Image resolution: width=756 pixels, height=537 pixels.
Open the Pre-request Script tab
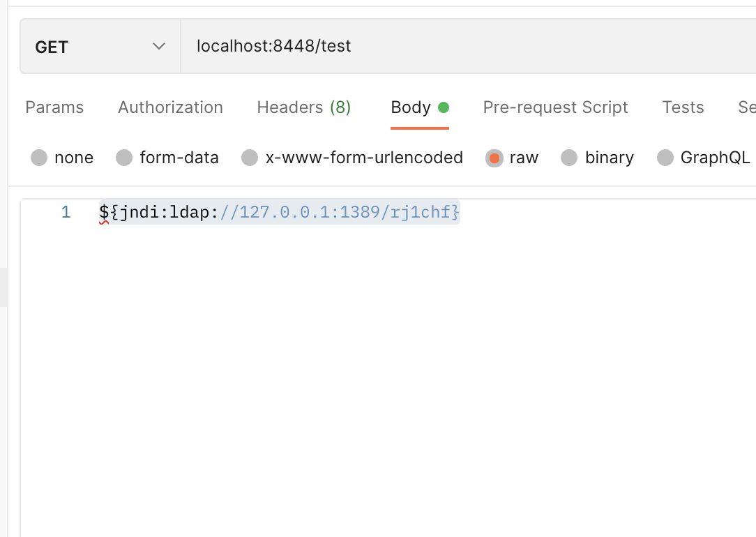(555, 107)
